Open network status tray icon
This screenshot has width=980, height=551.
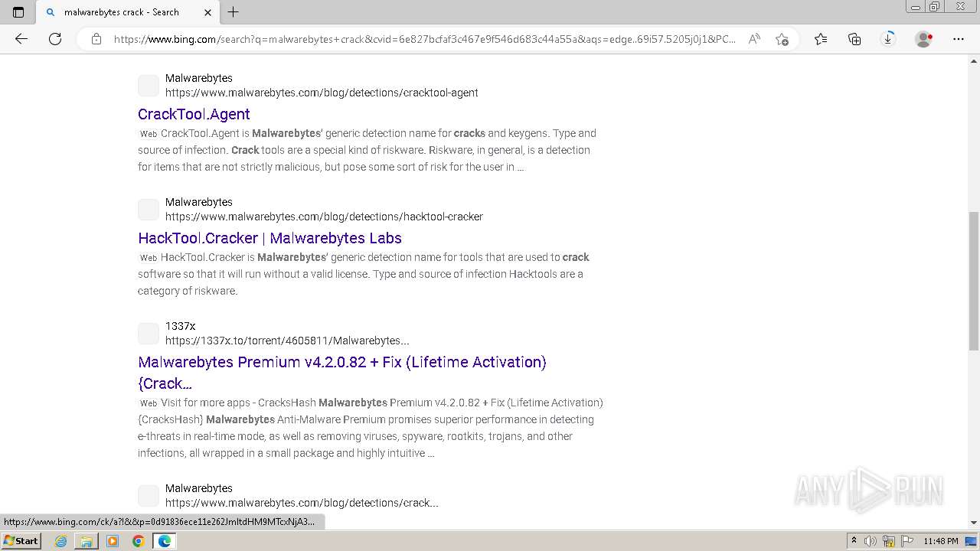[889, 541]
